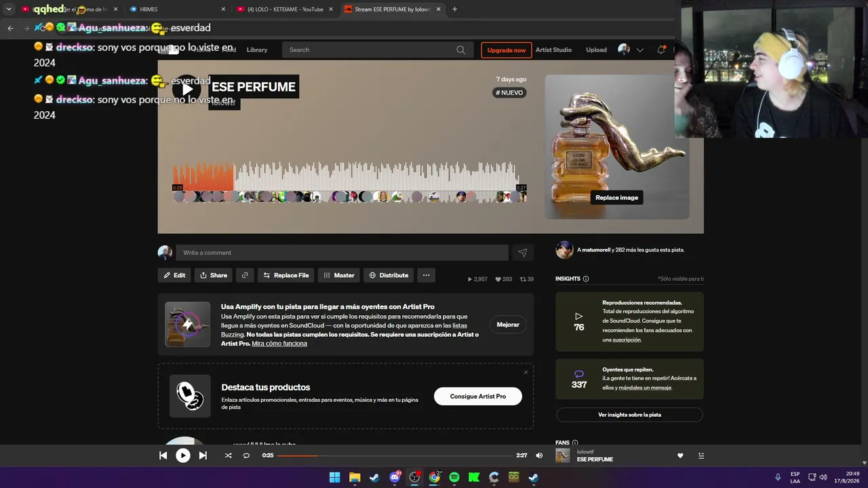Open OBS Studio from the taskbar
The image size is (868, 488).
[x=414, y=477]
